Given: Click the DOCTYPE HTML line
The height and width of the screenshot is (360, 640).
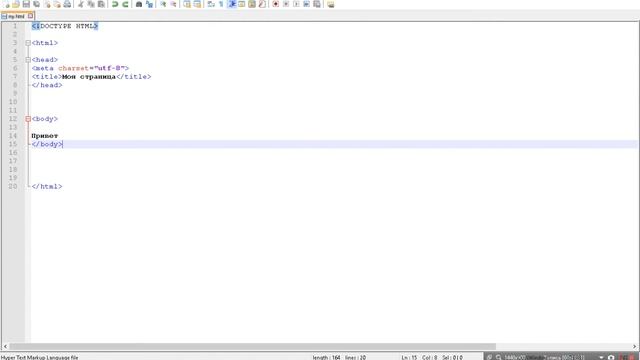Looking at the screenshot, I should pos(65,26).
